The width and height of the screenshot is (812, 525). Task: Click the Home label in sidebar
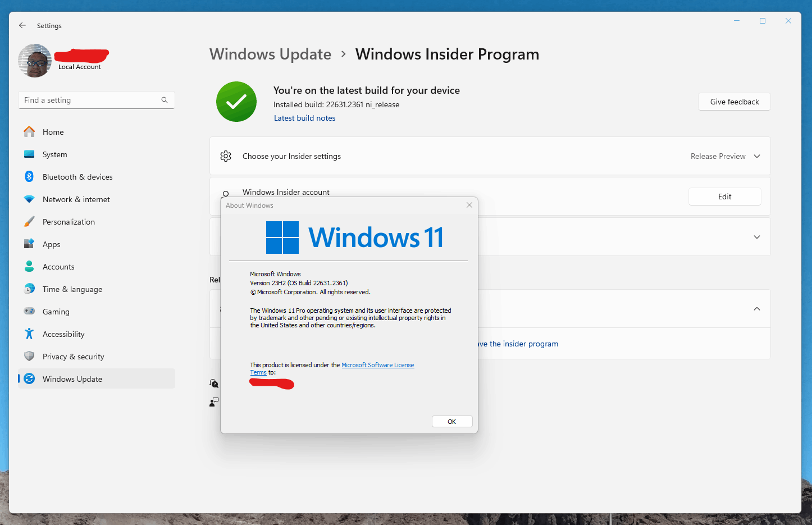[53, 132]
